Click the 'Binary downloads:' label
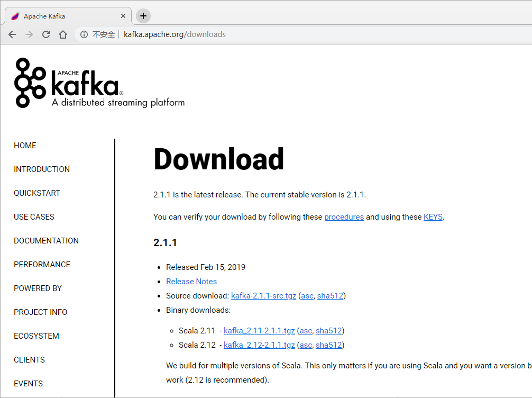Screen dimensions: 532x398 [x=198, y=310]
